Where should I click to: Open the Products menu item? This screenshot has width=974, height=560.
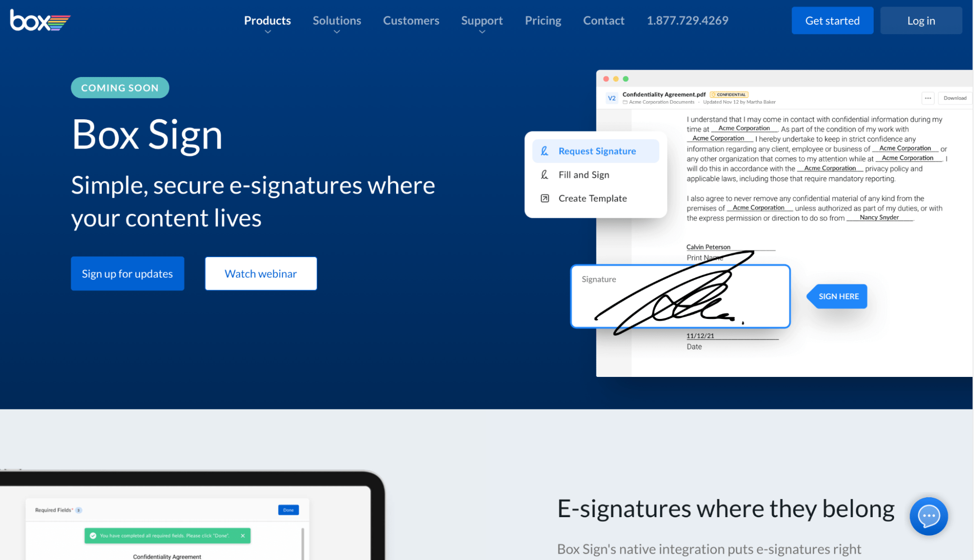point(267,20)
